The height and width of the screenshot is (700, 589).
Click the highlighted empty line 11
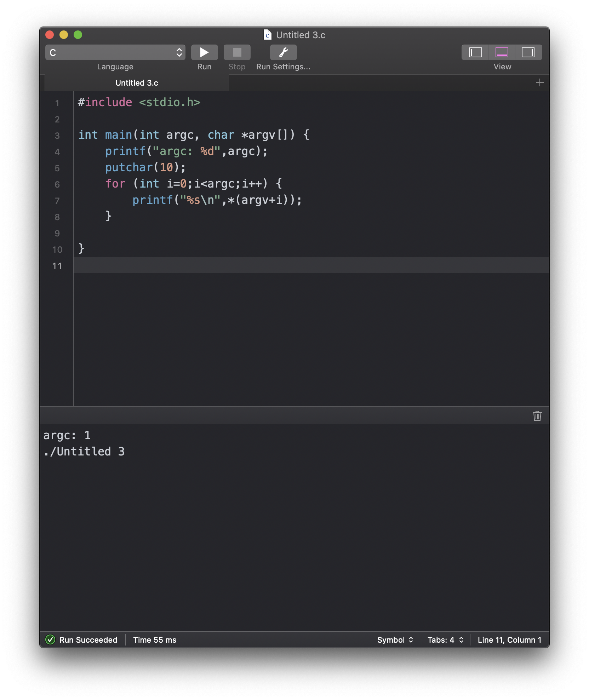[x=311, y=265]
